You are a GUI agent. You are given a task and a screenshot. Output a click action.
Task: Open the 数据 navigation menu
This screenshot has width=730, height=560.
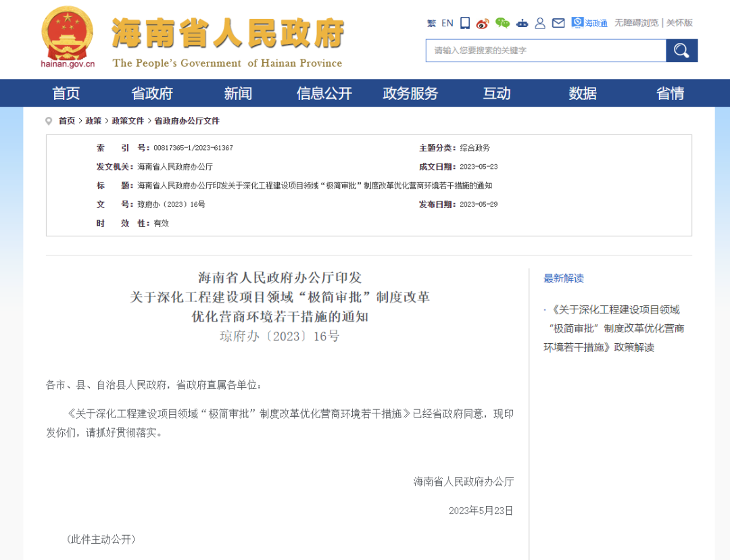pyautogui.click(x=582, y=93)
